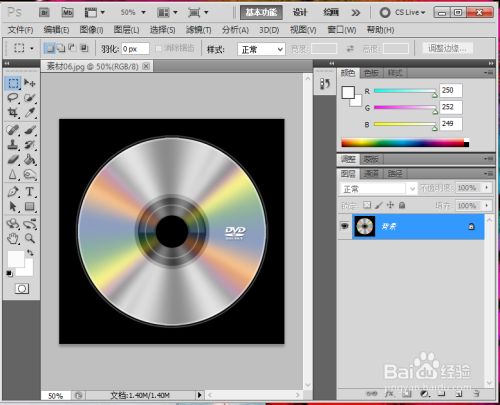Select the Quick Selection tool

[x=30, y=98]
